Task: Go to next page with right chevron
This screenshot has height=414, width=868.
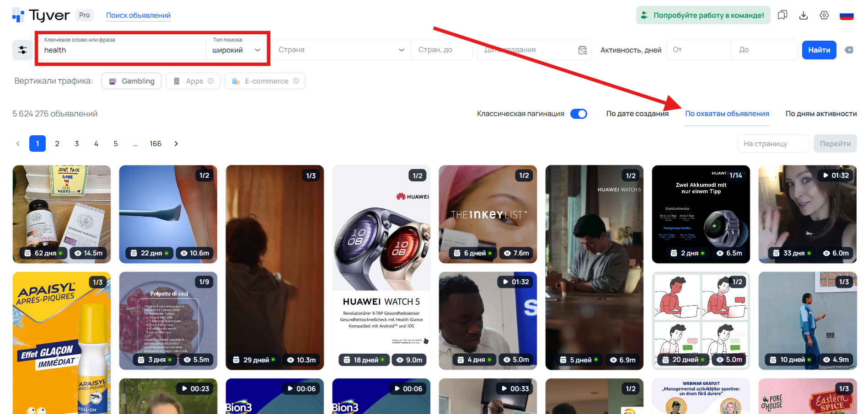Action: click(176, 144)
